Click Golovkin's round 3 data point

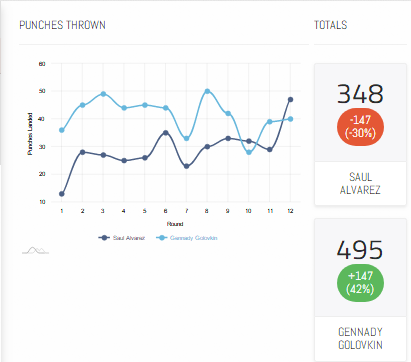[x=103, y=94]
